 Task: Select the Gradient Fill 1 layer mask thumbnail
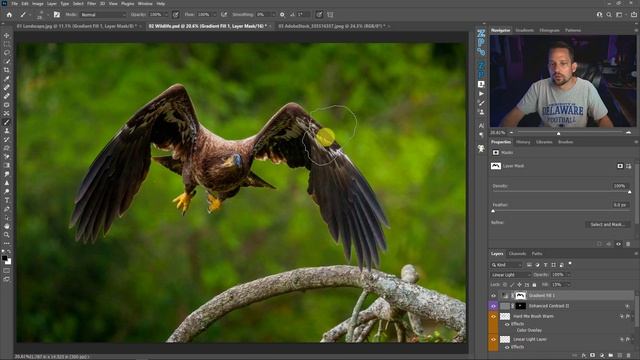pyautogui.click(x=520, y=296)
